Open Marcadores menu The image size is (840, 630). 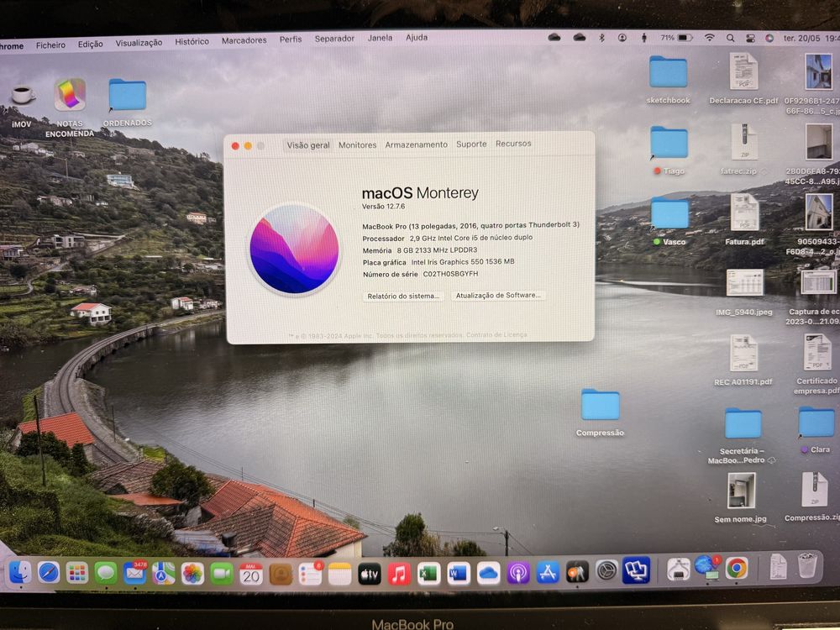pos(244,40)
